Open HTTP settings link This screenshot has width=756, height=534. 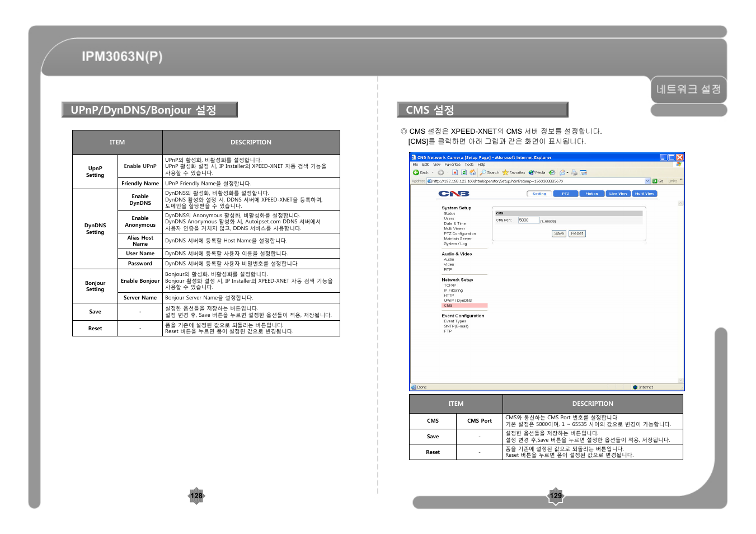[x=449, y=295]
